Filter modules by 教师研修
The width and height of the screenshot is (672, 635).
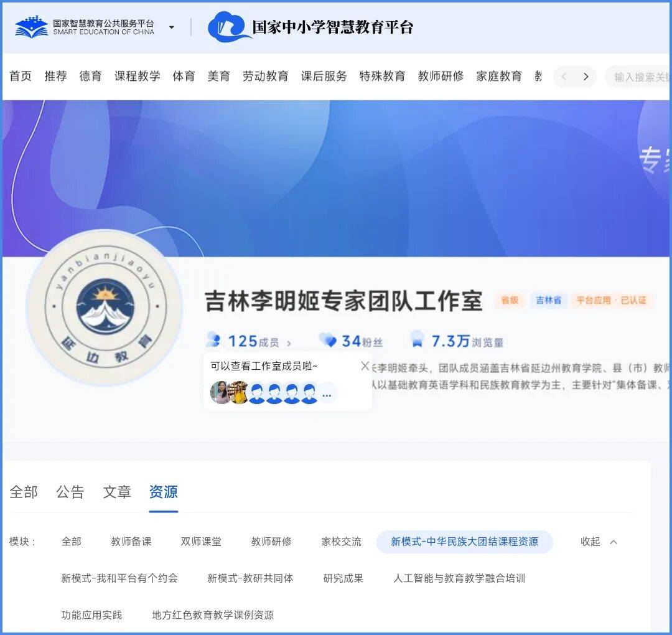tap(271, 542)
